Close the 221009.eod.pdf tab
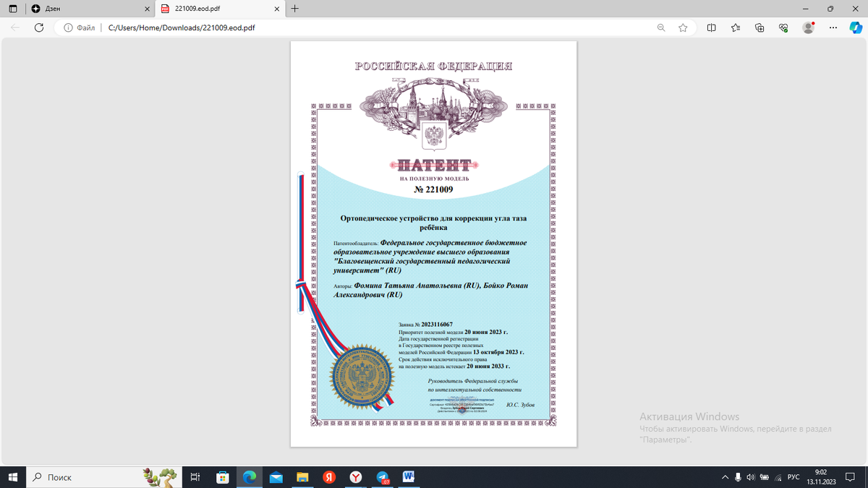The height and width of the screenshot is (488, 868). (277, 9)
